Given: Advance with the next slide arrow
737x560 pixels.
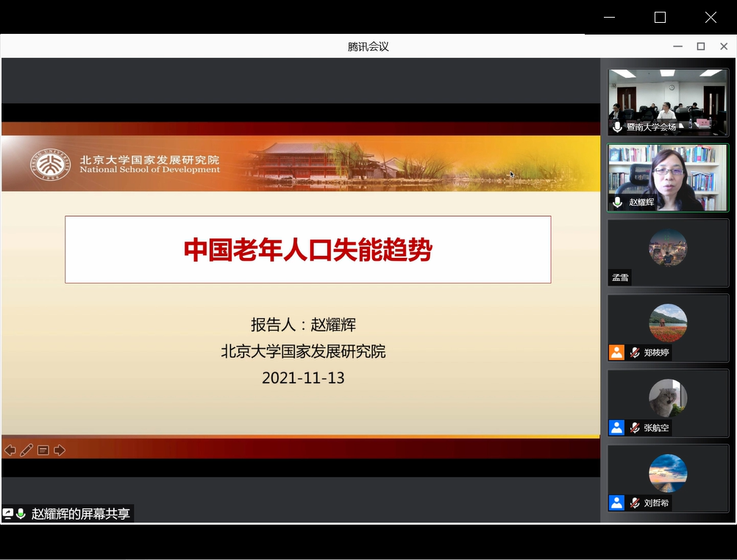Looking at the screenshot, I should [x=60, y=450].
